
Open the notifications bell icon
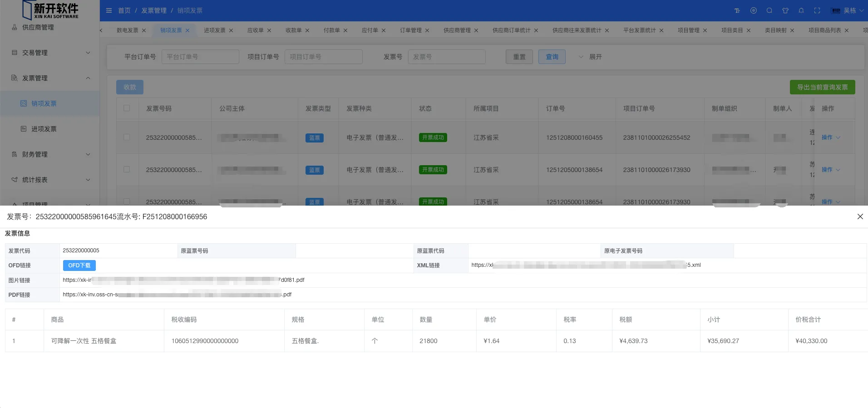point(801,10)
